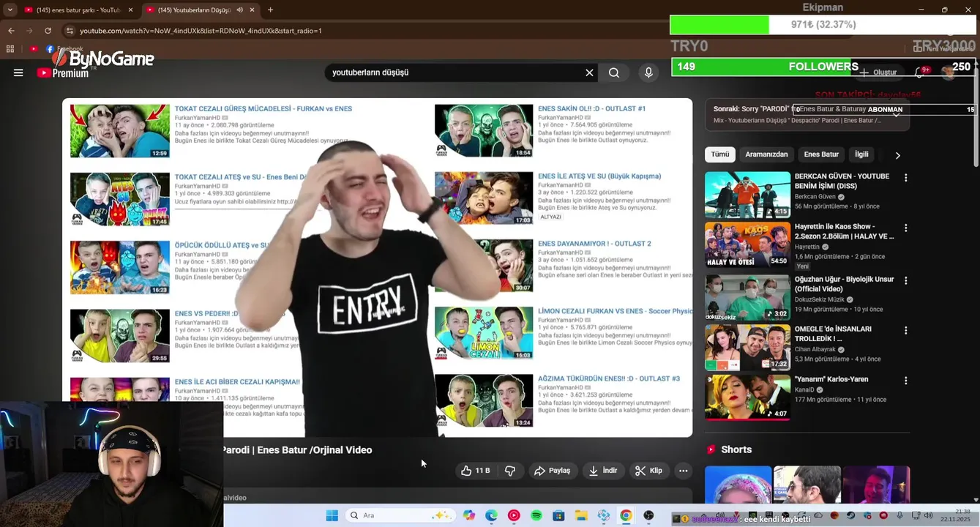Click the Klip clip button
This screenshot has width=980, height=527.
click(648, 471)
